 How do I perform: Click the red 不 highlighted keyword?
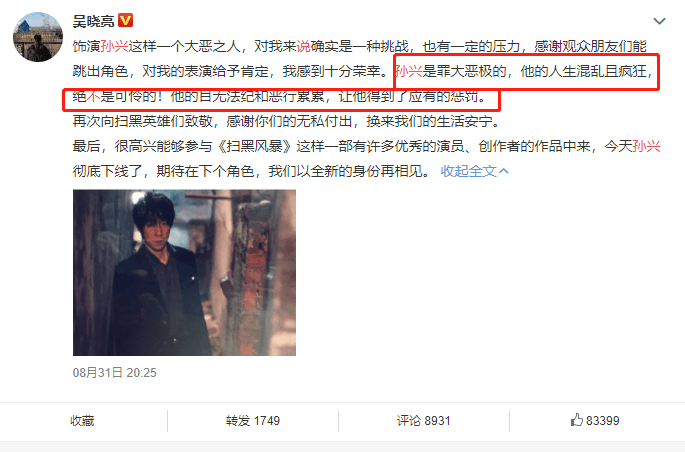pyautogui.click(x=93, y=96)
